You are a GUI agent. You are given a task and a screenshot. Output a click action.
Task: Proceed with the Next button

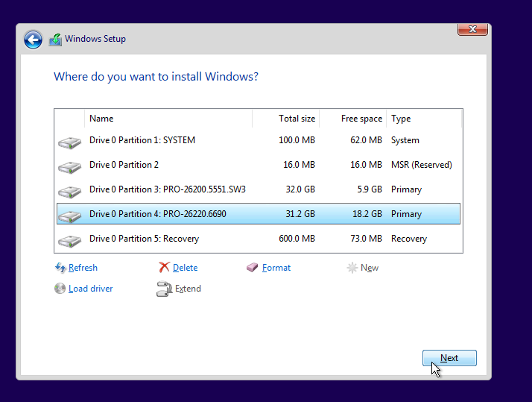coord(449,358)
